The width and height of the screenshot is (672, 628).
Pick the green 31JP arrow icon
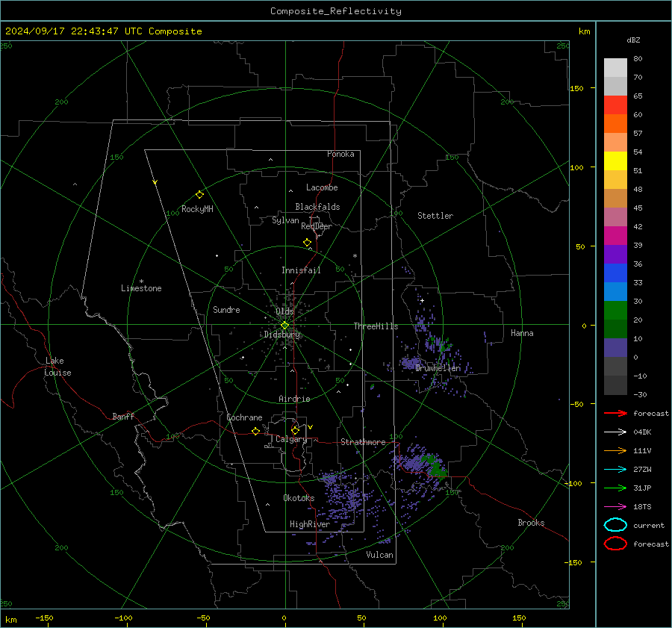pos(615,488)
